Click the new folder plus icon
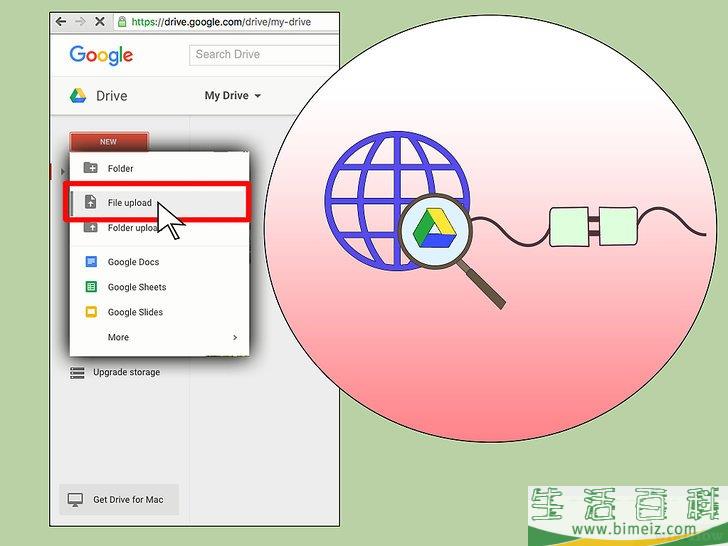This screenshot has height=546, width=728. click(x=91, y=168)
